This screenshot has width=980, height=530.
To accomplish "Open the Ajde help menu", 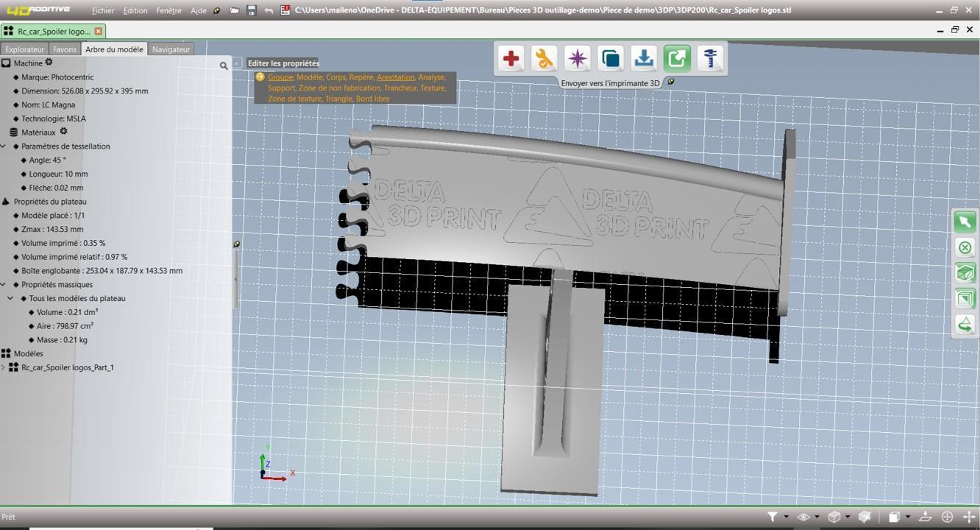I will (199, 11).
